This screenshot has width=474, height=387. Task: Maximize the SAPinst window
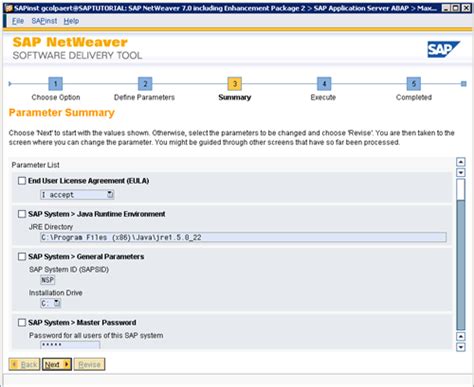point(456,8)
